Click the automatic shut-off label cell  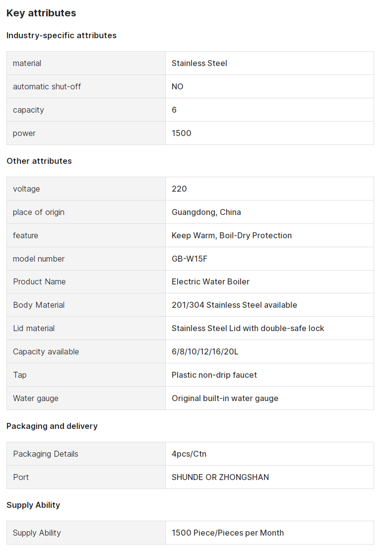point(86,86)
